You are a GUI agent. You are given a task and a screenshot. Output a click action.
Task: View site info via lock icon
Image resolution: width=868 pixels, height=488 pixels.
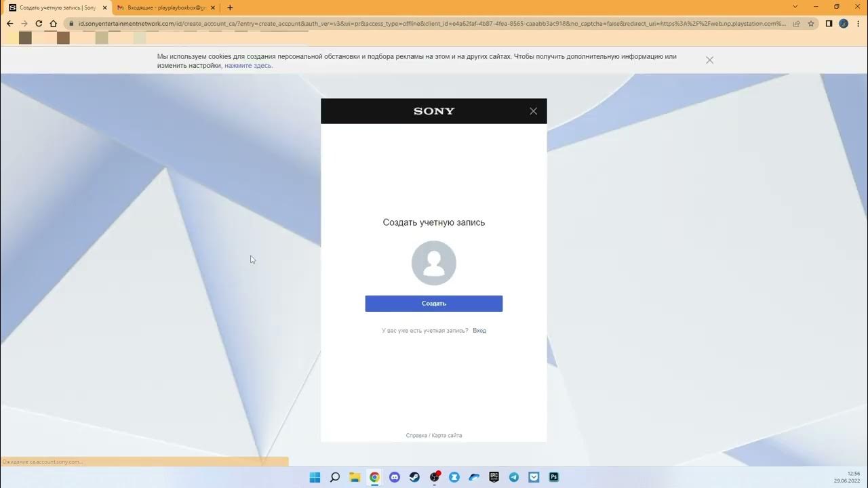[x=71, y=23]
